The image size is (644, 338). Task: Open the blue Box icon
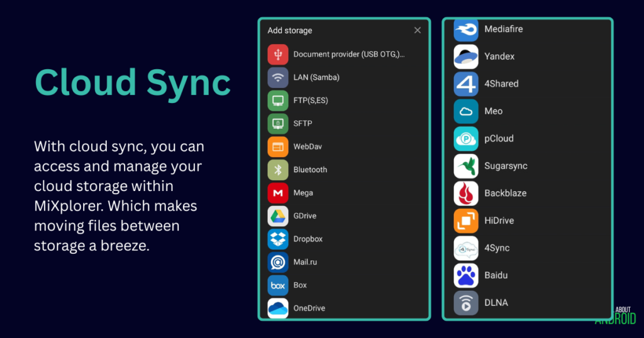pyautogui.click(x=278, y=285)
